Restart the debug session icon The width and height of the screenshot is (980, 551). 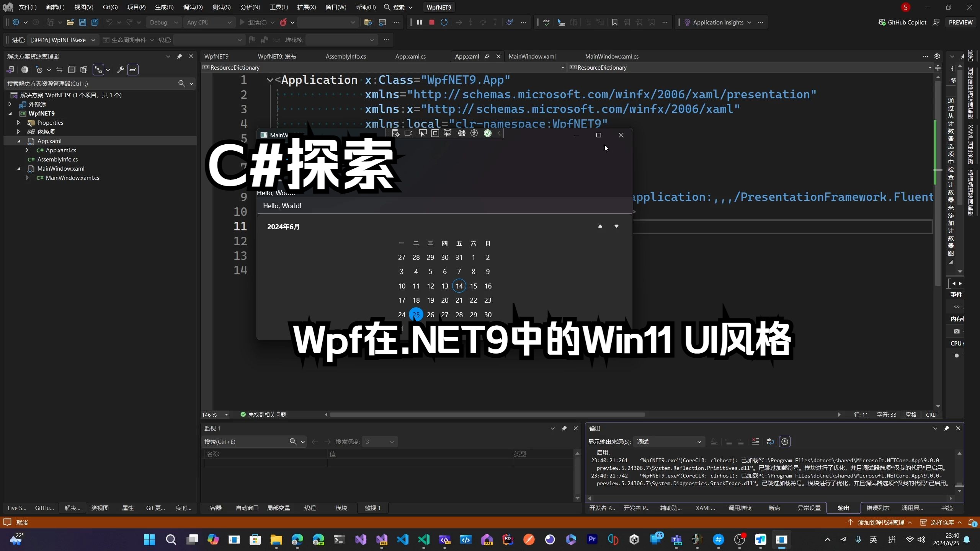444,22
